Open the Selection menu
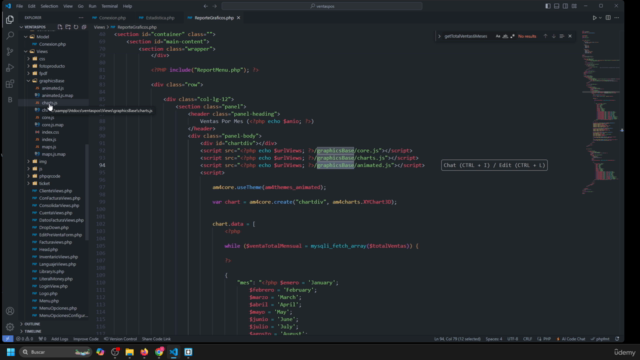 coord(49,6)
